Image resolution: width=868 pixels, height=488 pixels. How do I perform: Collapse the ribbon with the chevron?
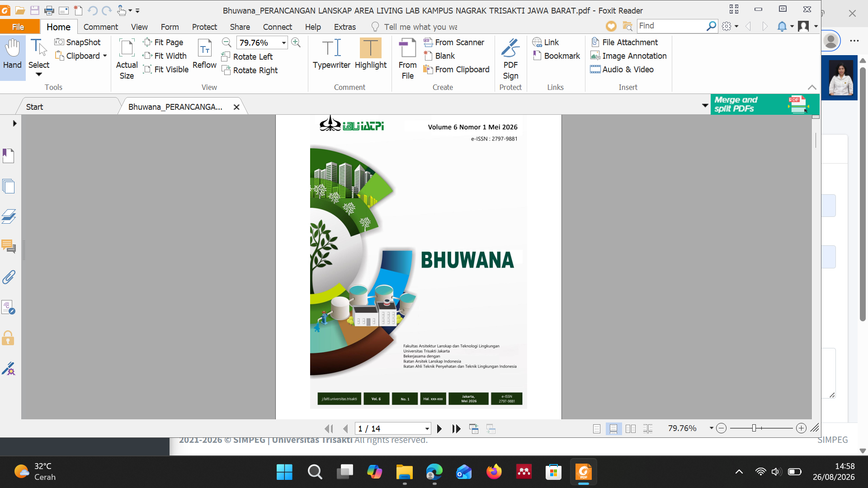pyautogui.click(x=812, y=87)
